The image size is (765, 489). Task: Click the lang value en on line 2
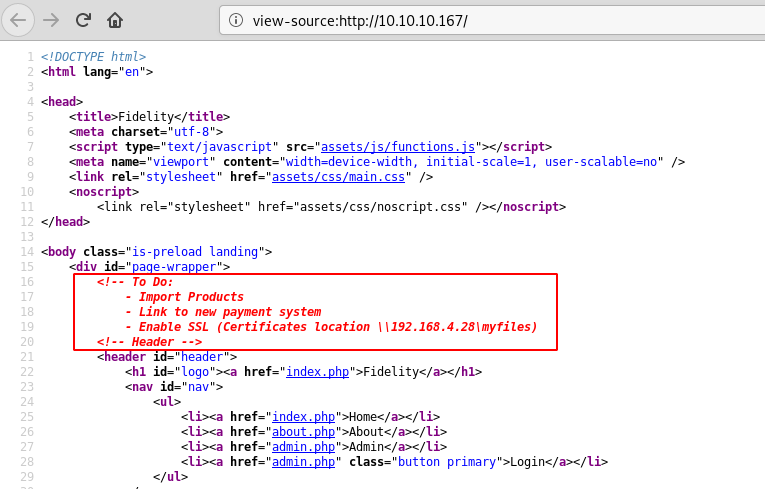pyautogui.click(x=132, y=72)
